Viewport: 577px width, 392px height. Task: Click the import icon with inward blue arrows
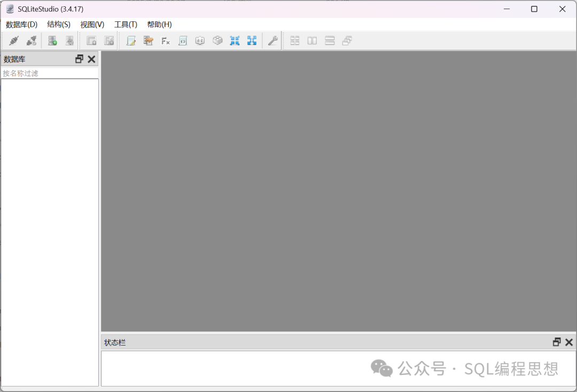click(235, 41)
